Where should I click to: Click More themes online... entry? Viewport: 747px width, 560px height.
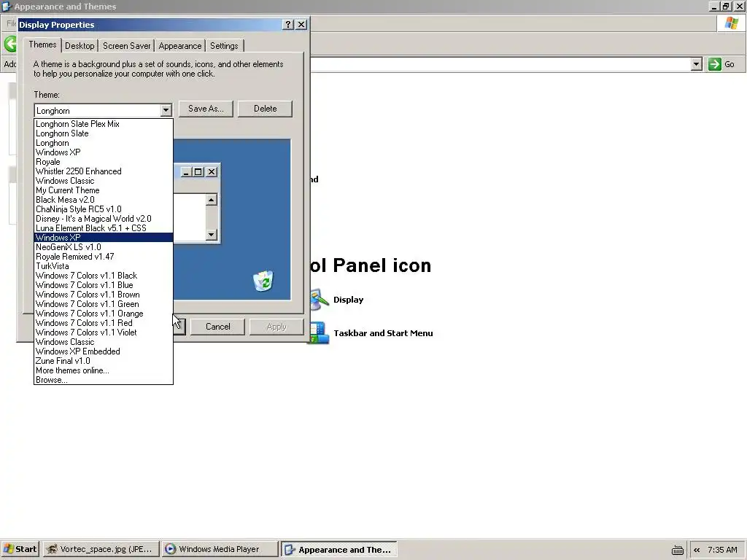[104, 370]
